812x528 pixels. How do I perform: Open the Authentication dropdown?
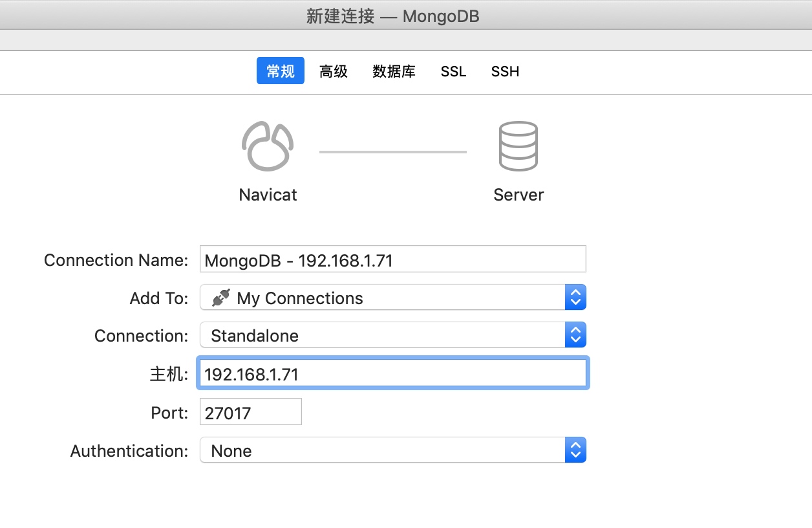point(381,451)
